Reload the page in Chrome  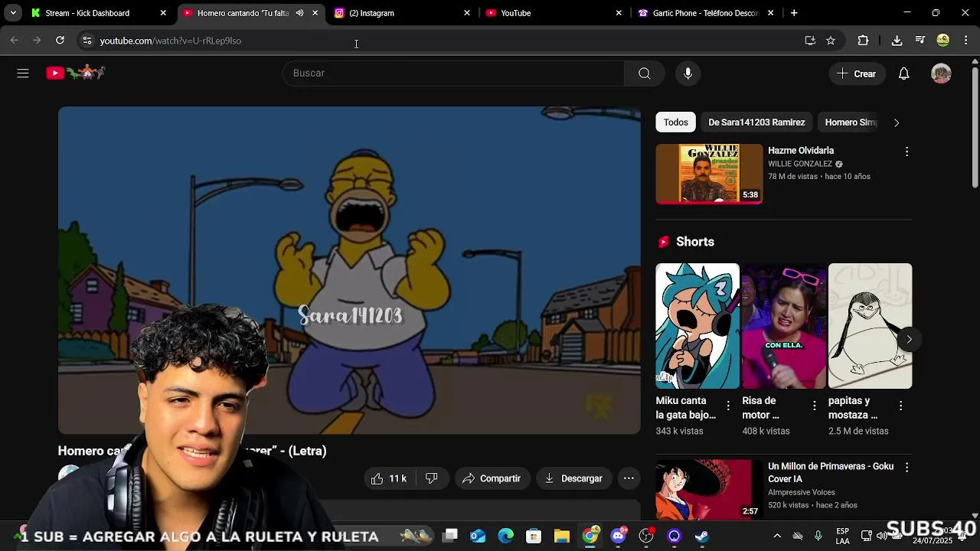pos(60,41)
